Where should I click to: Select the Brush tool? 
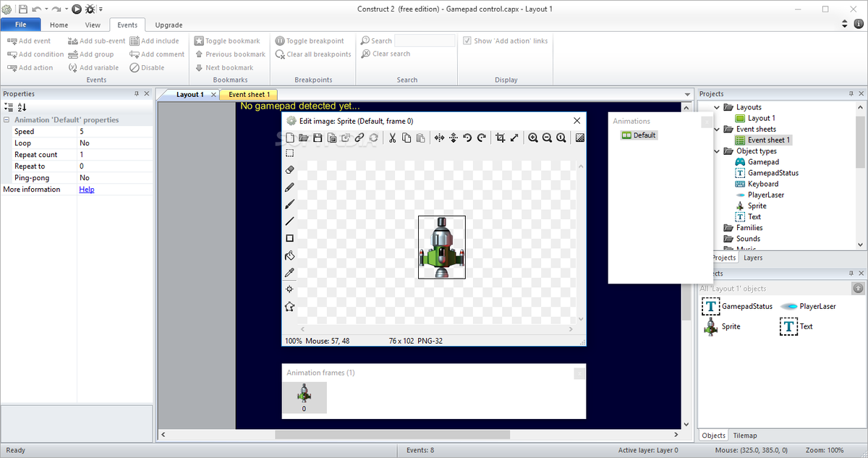click(289, 204)
